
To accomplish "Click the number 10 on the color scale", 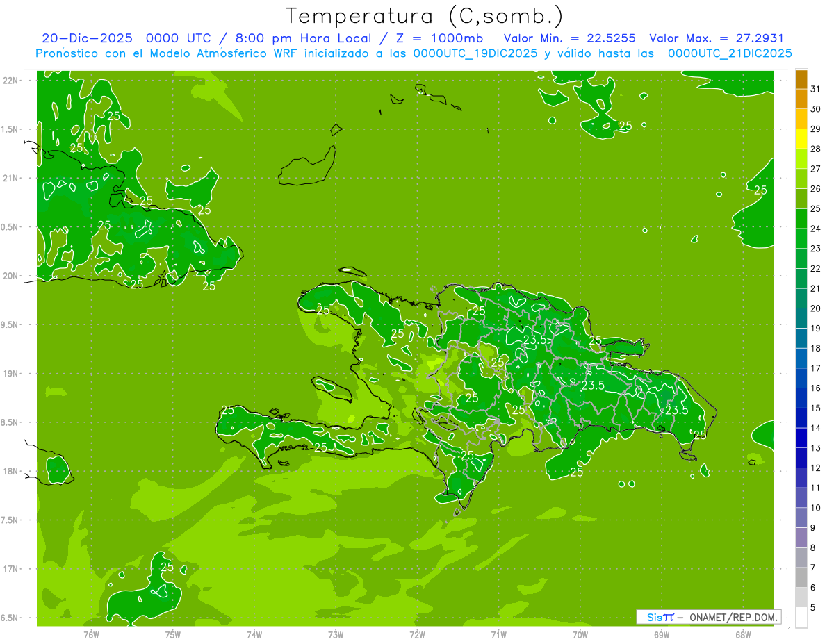I will 816,508.
